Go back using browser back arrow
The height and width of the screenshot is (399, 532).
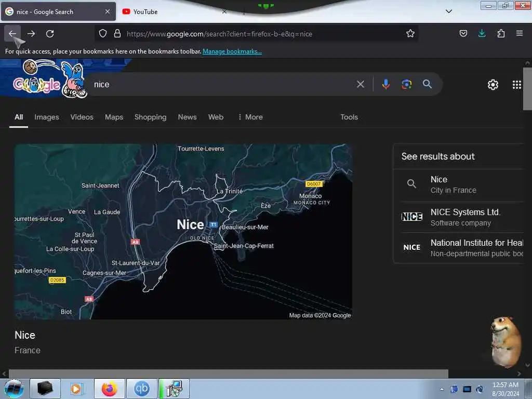click(x=12, y=34)
